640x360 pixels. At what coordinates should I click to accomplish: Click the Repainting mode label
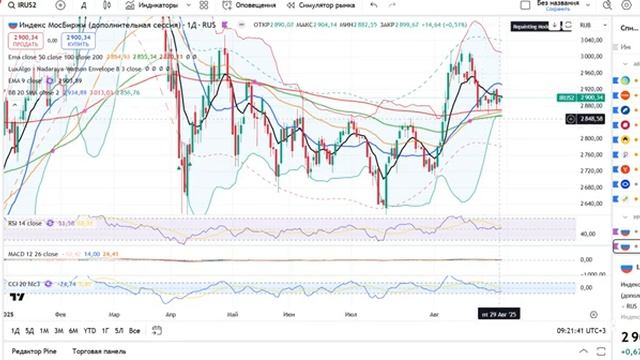[x=530, y=27]
